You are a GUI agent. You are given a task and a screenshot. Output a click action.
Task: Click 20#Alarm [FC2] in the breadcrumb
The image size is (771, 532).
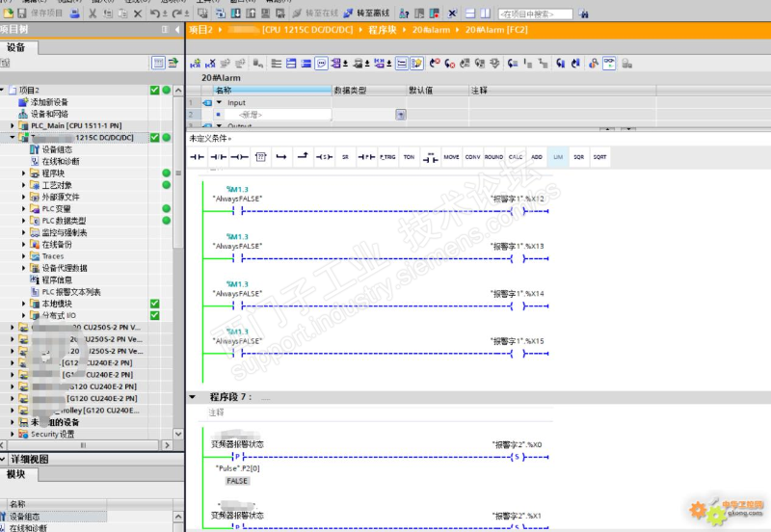coord(496,30)
